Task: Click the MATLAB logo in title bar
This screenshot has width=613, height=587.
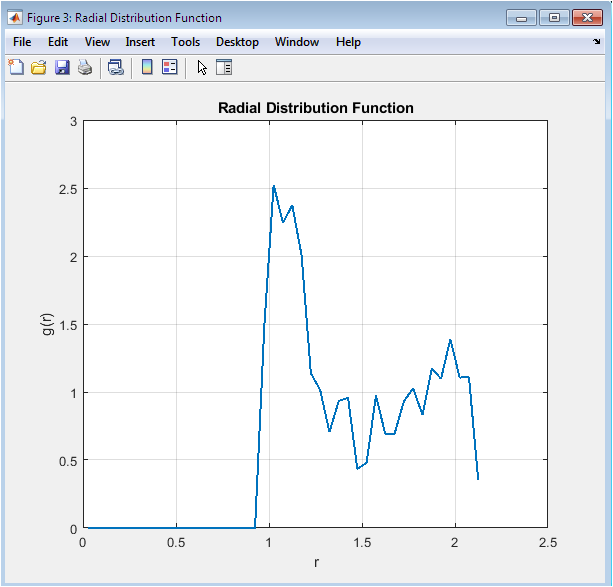Action: [x=15, y=17]
